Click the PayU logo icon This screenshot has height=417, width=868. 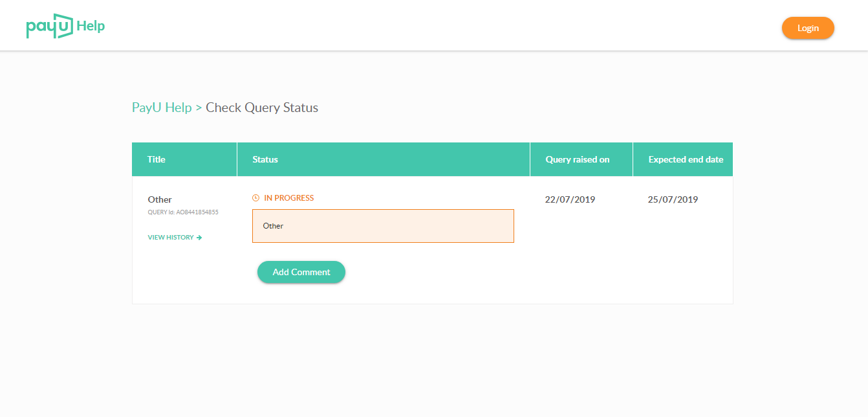(x=49, y=26)
